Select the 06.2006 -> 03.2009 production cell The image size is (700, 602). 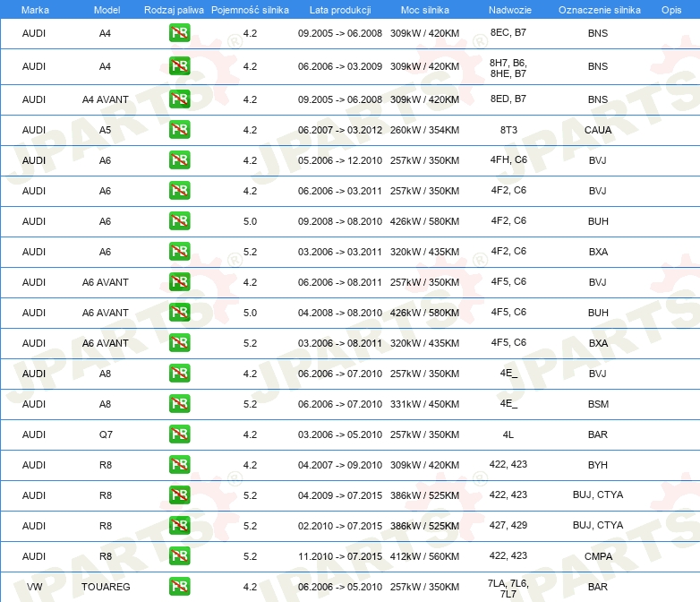pyautogui.click(x=340, y=66)
